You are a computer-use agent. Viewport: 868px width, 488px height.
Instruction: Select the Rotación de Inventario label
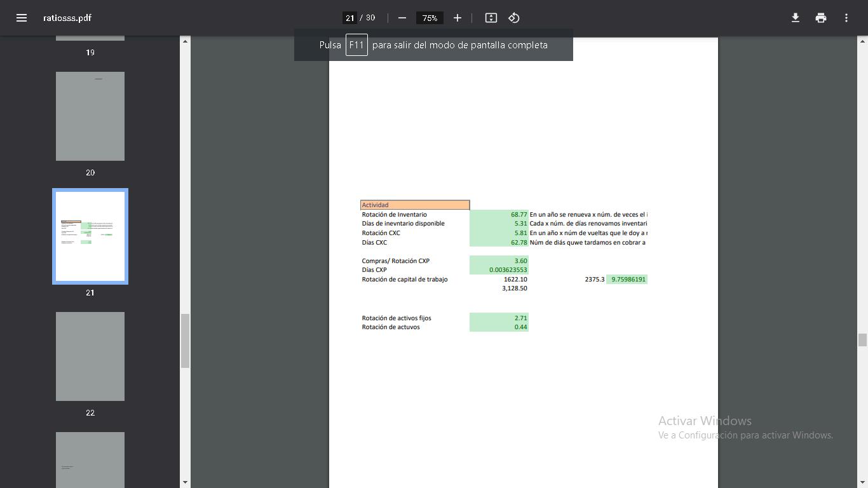click(x=394, y=215)
